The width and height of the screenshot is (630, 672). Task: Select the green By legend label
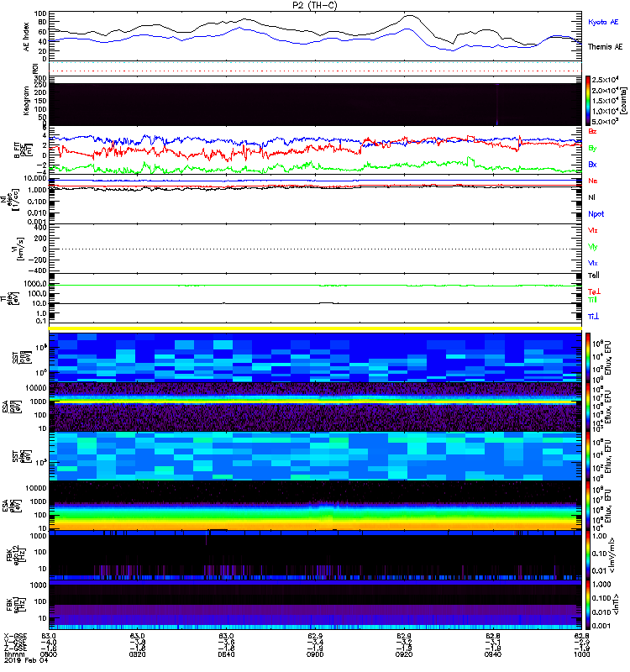(592, 148)
